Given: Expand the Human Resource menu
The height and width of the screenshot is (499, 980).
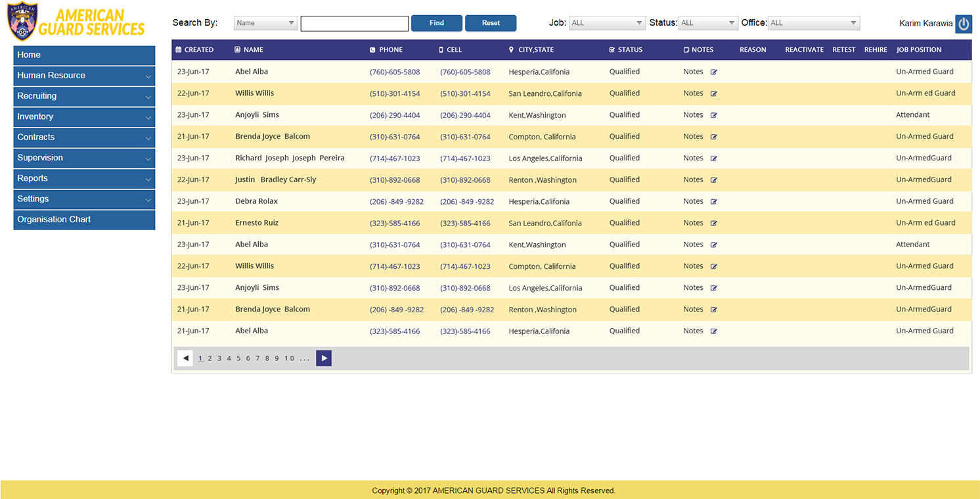Looking at the screenshot, I should point(84,76).
